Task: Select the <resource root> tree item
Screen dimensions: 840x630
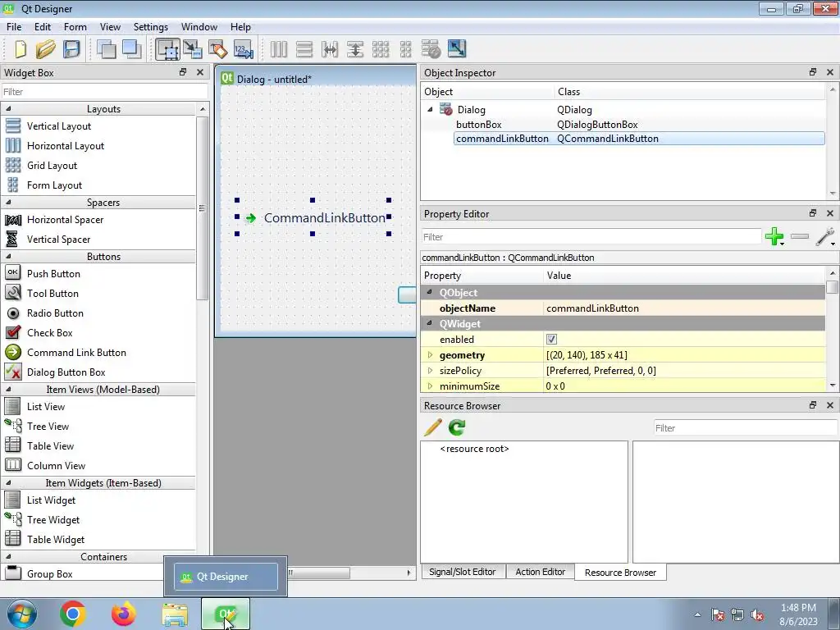Action: point(474,449)
